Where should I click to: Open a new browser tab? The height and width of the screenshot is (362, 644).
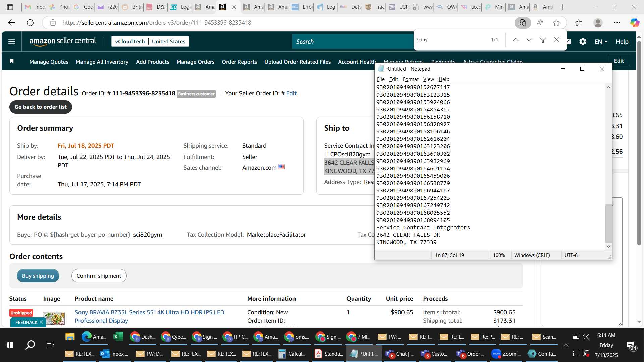(x=562, y=7)
